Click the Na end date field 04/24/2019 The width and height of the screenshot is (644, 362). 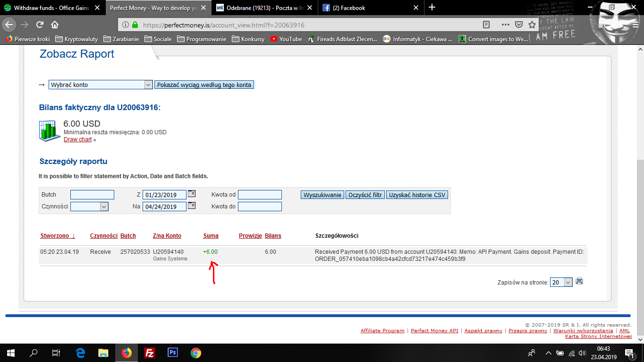click(164, 207)
